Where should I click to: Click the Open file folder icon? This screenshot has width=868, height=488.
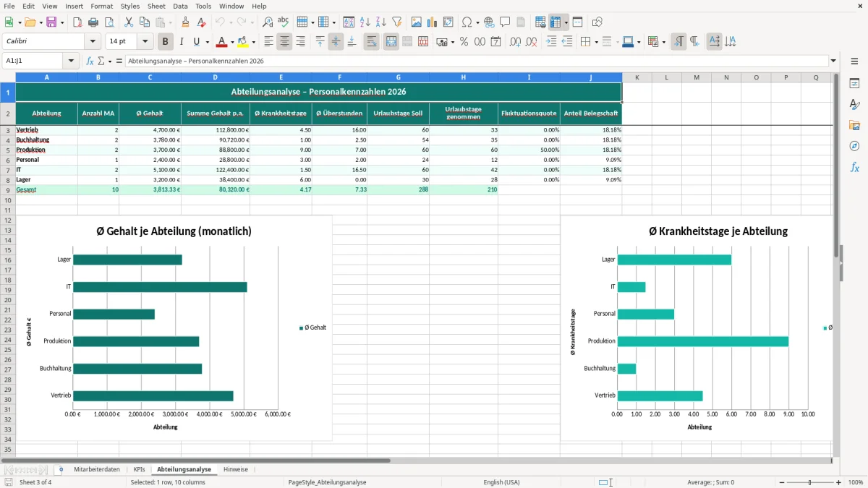29,22
